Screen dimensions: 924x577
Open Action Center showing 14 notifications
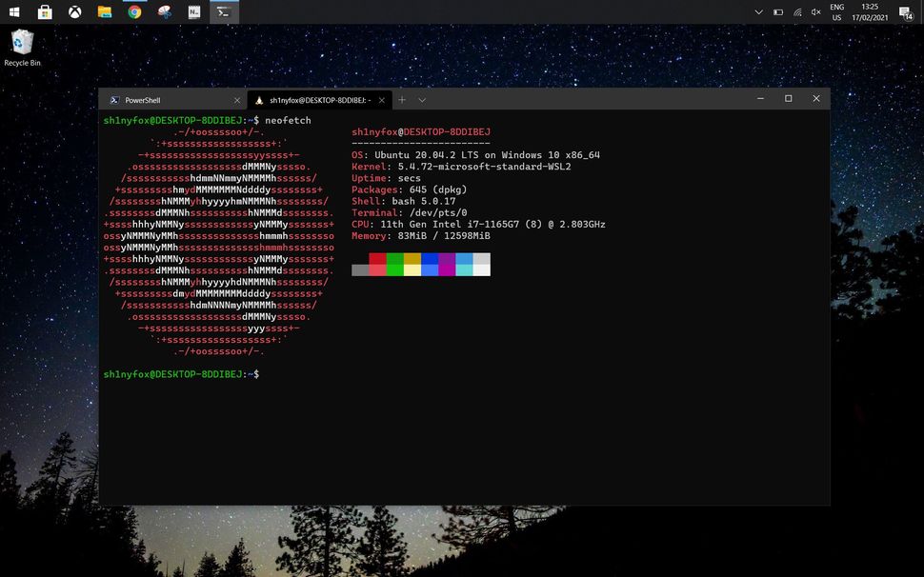[905, 12]
